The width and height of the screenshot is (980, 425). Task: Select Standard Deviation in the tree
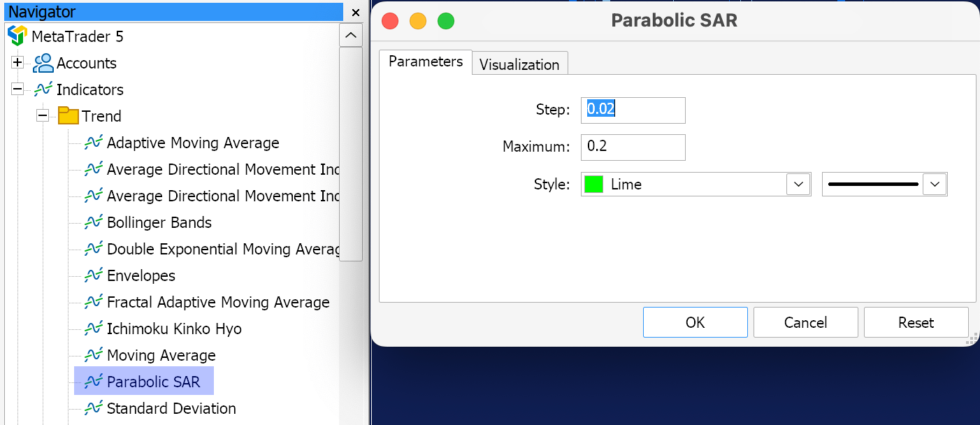[171, 408]
